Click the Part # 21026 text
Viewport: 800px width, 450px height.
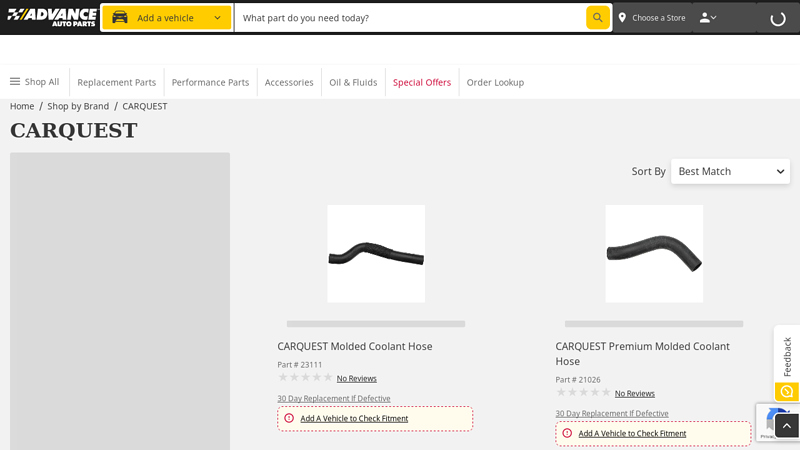pyautogui.click(x=578, y=380)
